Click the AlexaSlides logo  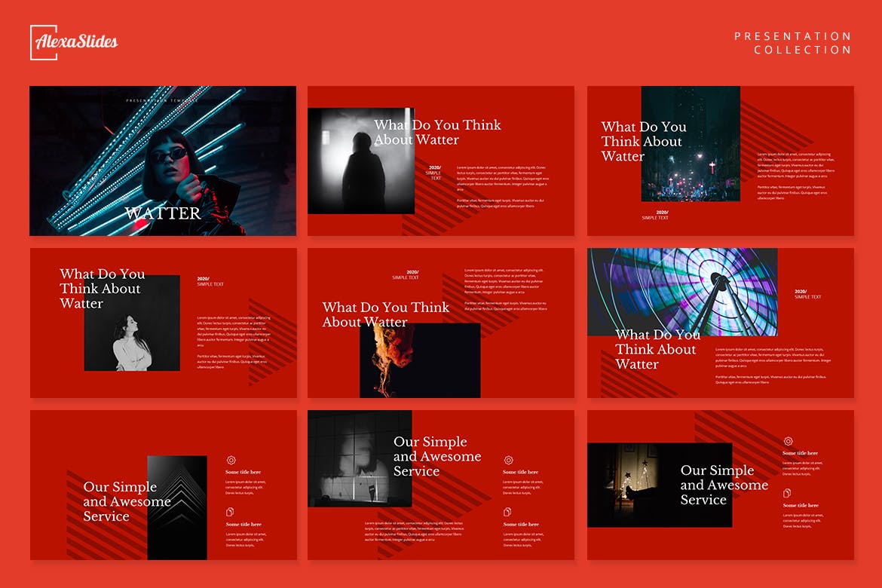point(74,41)
